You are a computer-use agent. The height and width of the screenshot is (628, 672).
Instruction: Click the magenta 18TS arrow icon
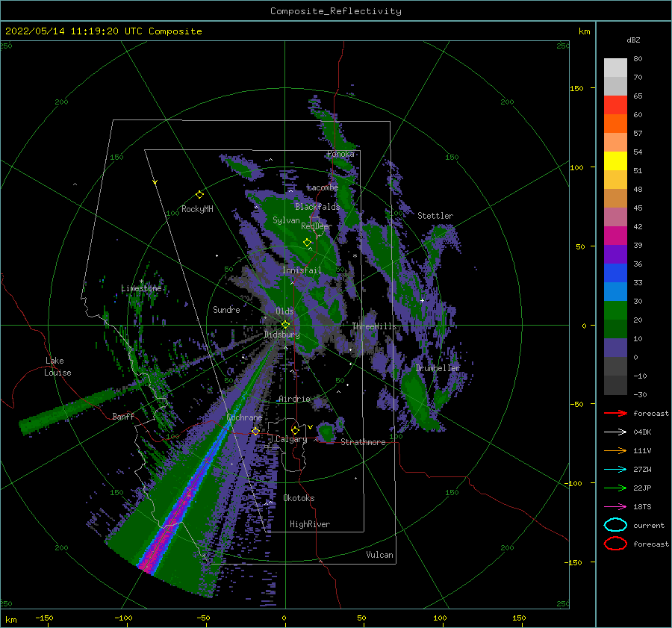point(615,507)
